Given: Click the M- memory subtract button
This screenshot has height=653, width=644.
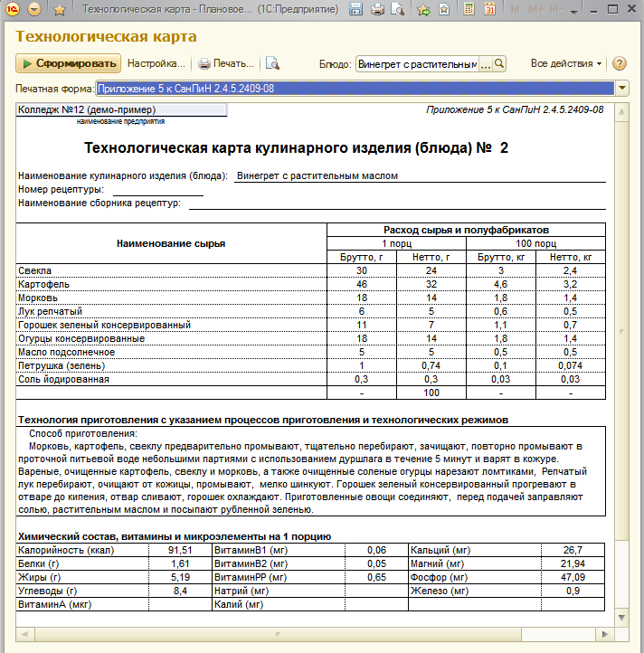Looking at the screenshot, I should tap(556, 9).
